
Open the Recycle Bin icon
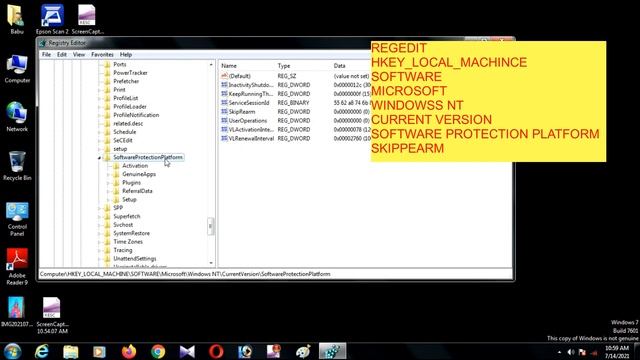(17, 166)
